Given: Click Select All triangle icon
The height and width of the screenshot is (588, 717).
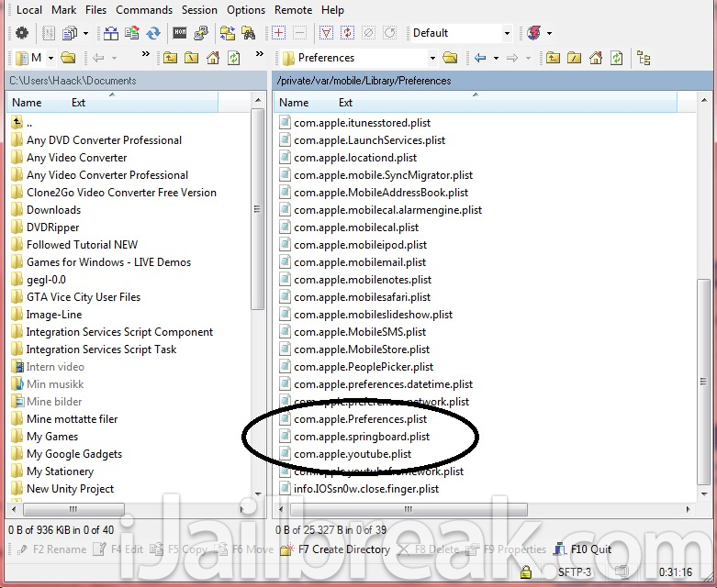Looking at the screenshot, I should coord(326,33).
